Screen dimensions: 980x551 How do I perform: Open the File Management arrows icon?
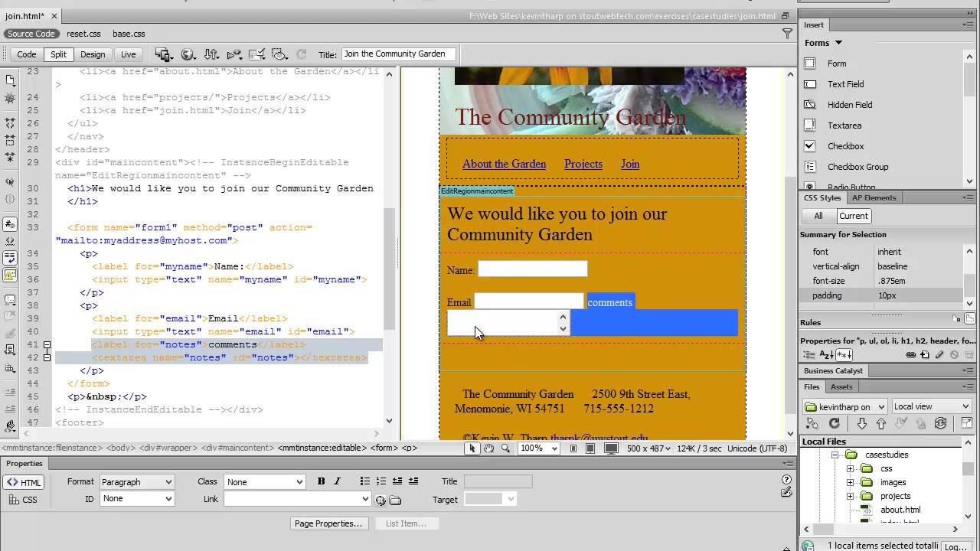point(211,54)
